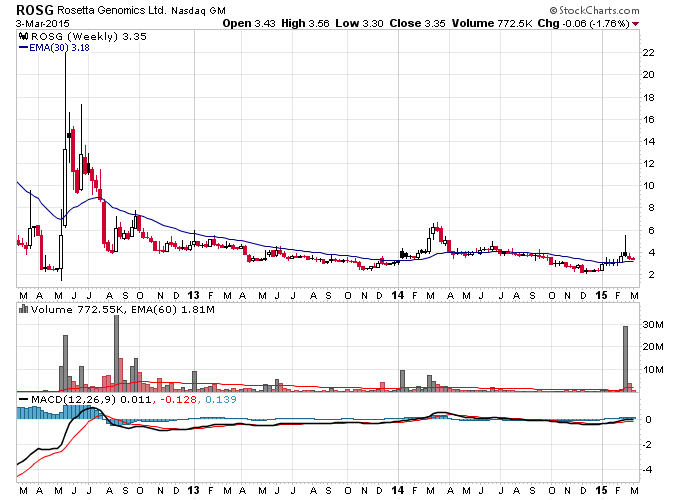Click the 'Volume 772.5K' header value

[x=492, y=23]
